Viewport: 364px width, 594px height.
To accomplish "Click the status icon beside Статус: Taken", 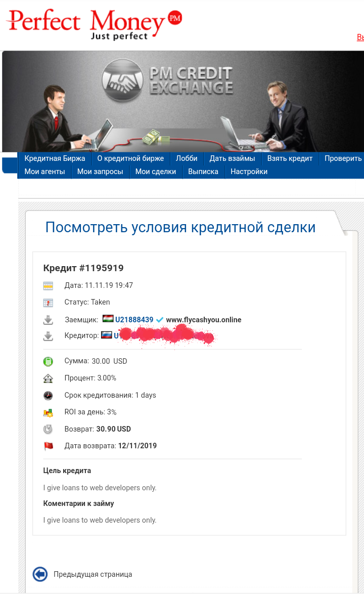I will click(48, 303).
